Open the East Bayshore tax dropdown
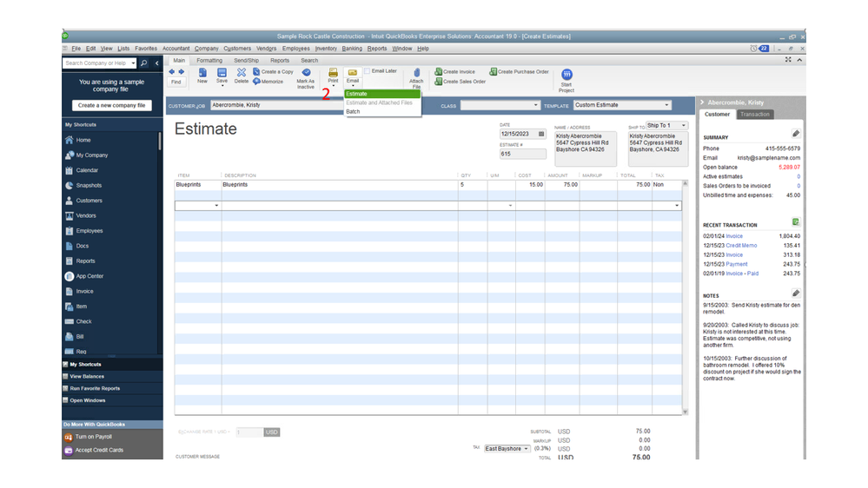The width and height of the screenshot is (868, 488). [507, 449]
